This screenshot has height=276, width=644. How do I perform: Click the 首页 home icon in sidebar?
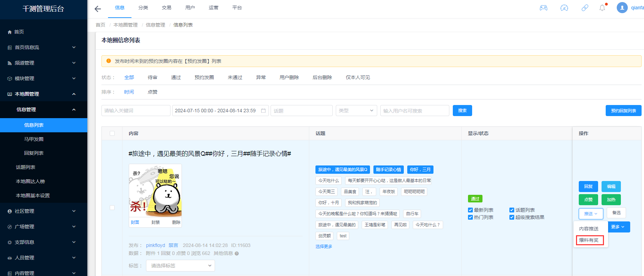[x=10, y=32]
